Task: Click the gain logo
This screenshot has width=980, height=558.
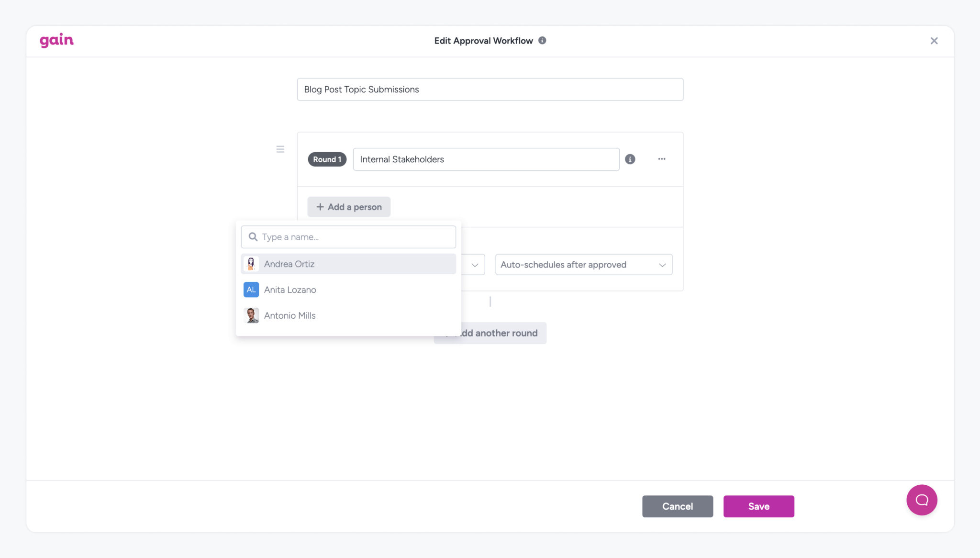Action: [56, 40]
